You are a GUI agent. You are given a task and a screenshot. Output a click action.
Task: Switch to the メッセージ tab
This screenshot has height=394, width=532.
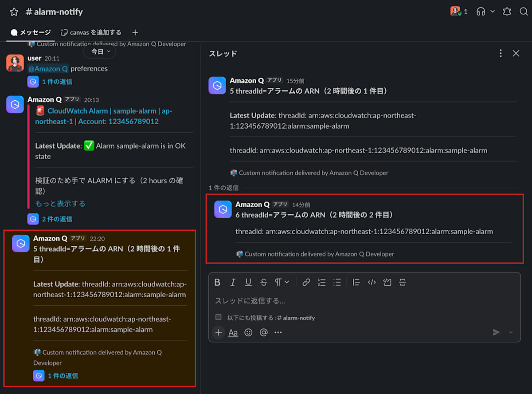pos(31,32)
